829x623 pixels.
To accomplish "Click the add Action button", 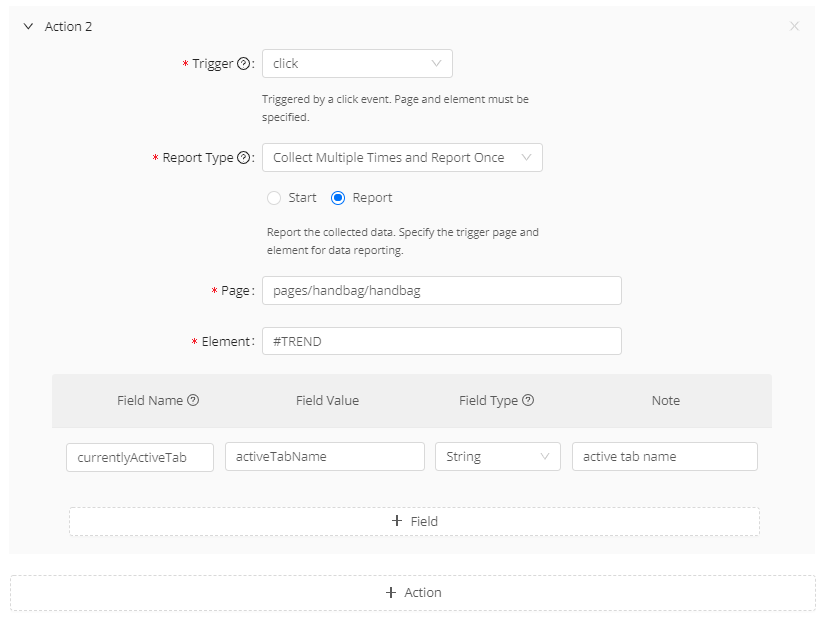I will (413, 593).
